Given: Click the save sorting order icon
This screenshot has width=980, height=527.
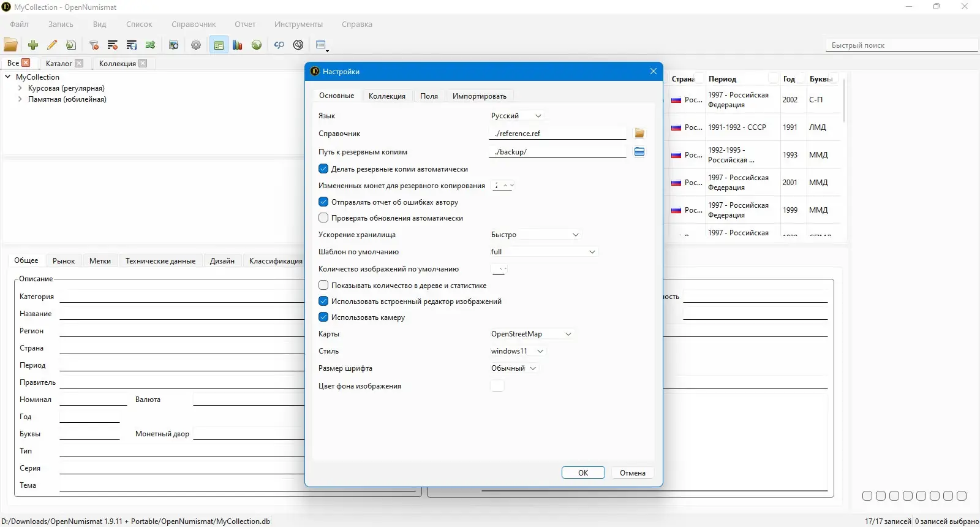Looking at the screenshot, I should coord(132,45).
